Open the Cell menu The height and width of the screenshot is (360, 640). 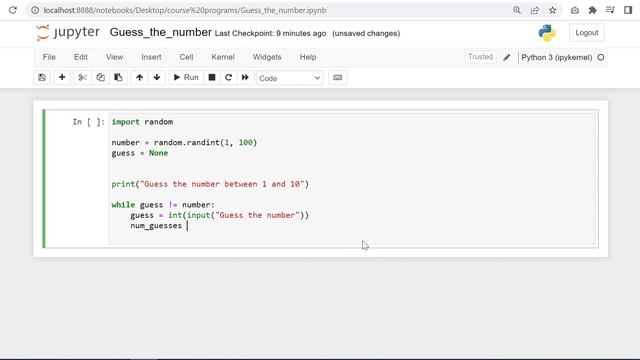[x=186, y=57]
